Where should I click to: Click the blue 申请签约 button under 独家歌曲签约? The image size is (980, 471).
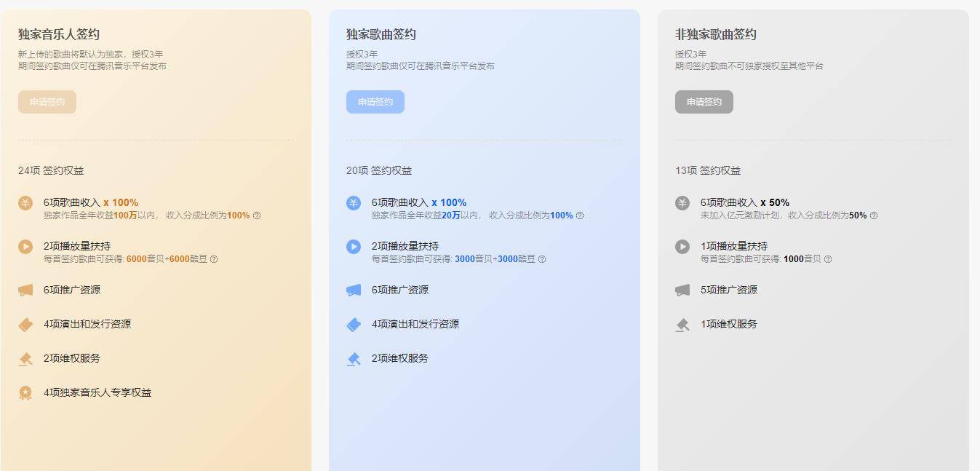coord(375,102)
